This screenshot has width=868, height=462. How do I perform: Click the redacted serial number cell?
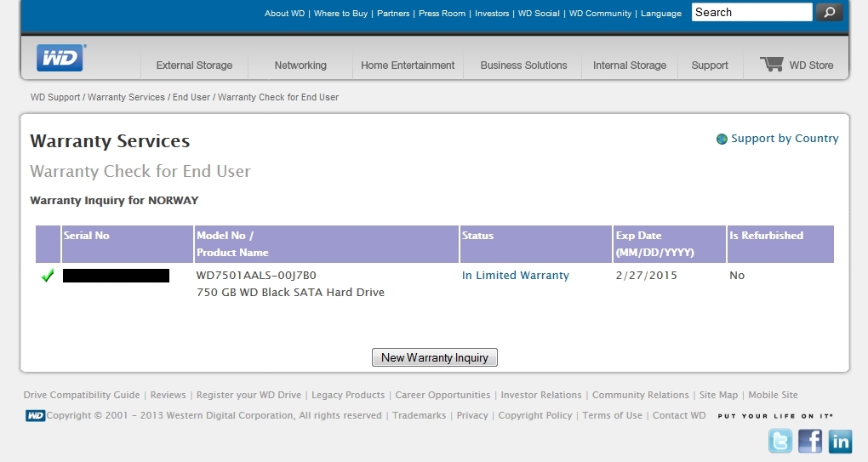[117, 276]
